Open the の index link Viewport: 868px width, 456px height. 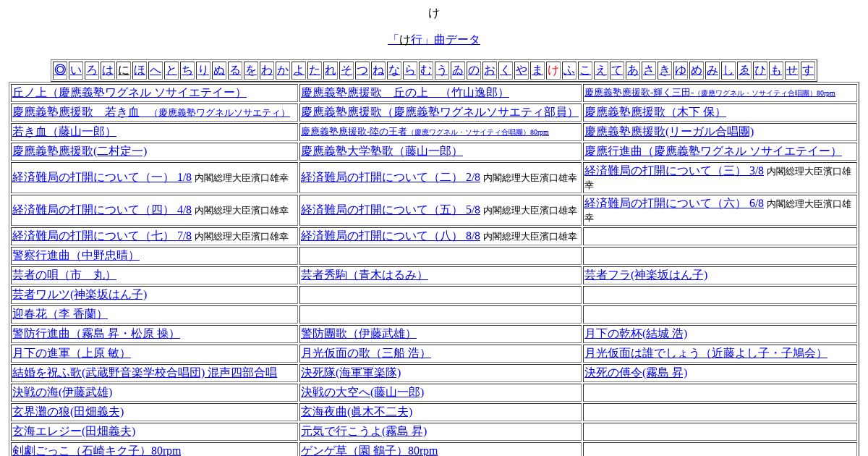click(474, 70)
